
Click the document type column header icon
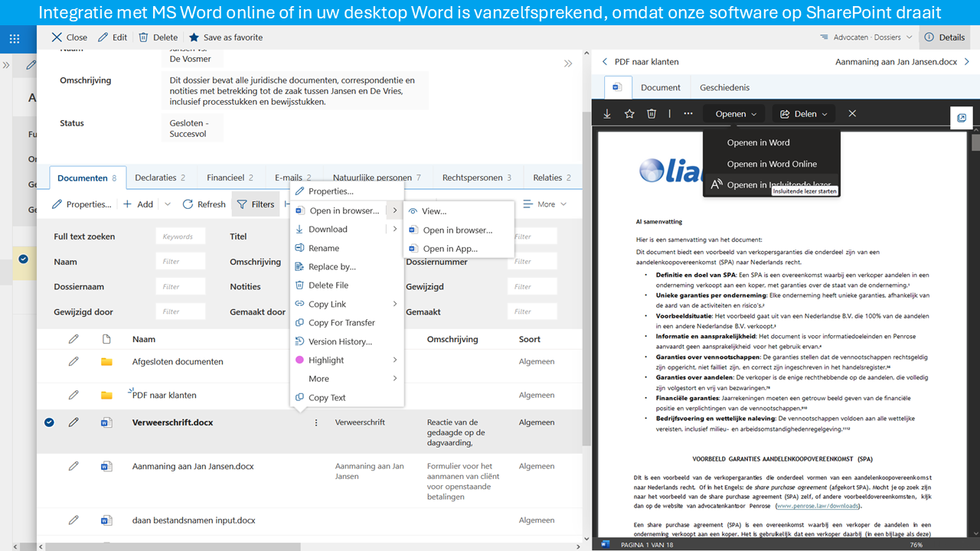pyautogui.click(x=106, y=339)
